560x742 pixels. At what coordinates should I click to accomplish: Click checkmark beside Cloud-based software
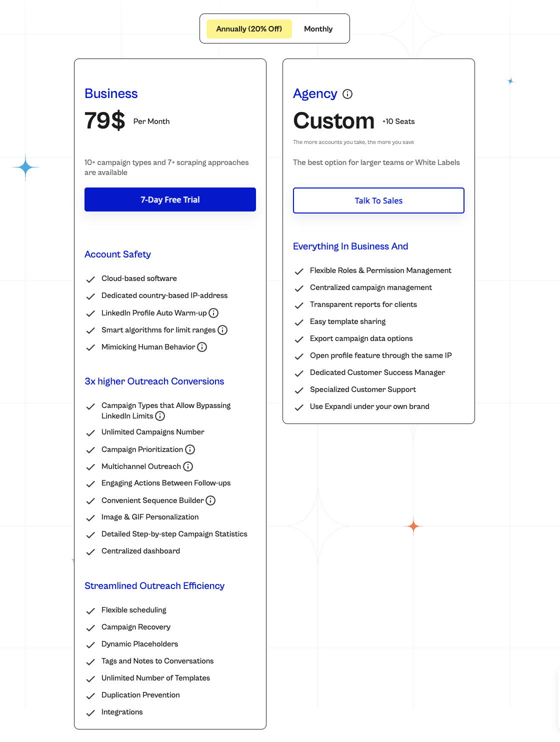90,279
